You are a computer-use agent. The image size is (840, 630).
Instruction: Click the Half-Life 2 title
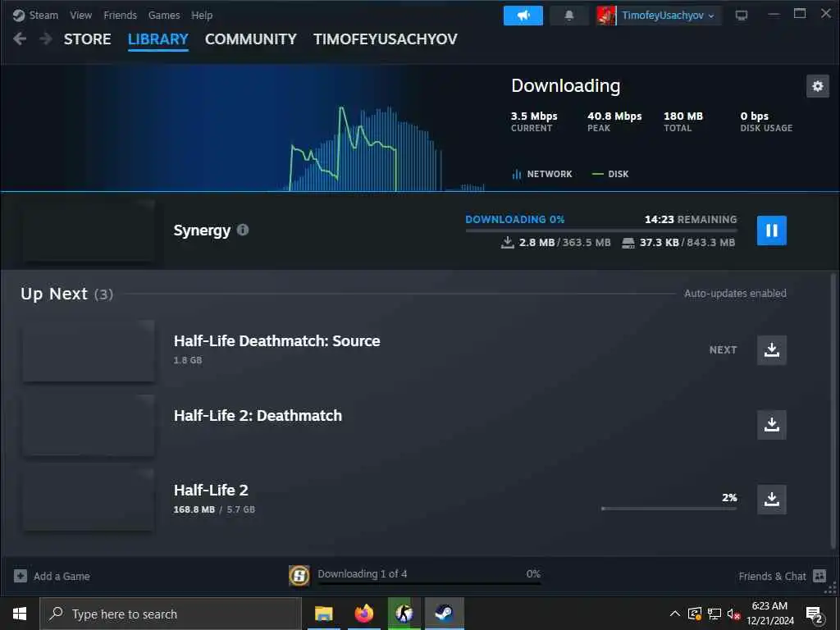(211, 491)
